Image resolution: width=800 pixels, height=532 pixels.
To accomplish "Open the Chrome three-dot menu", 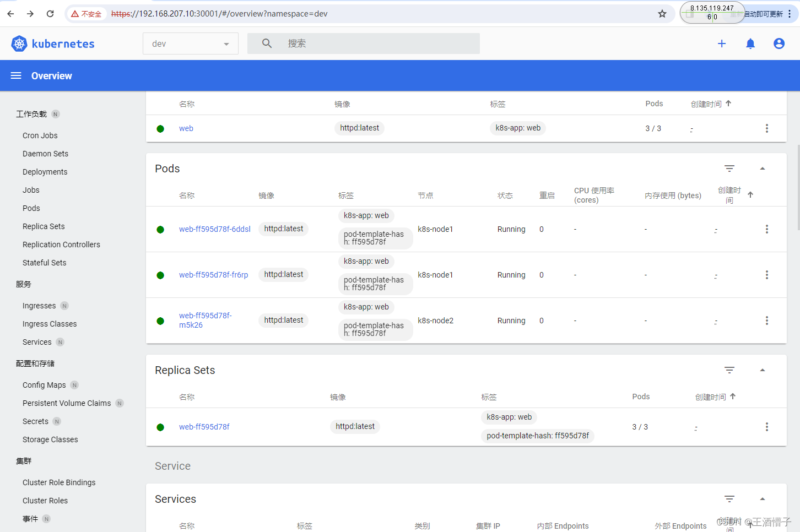I will 790,14.
